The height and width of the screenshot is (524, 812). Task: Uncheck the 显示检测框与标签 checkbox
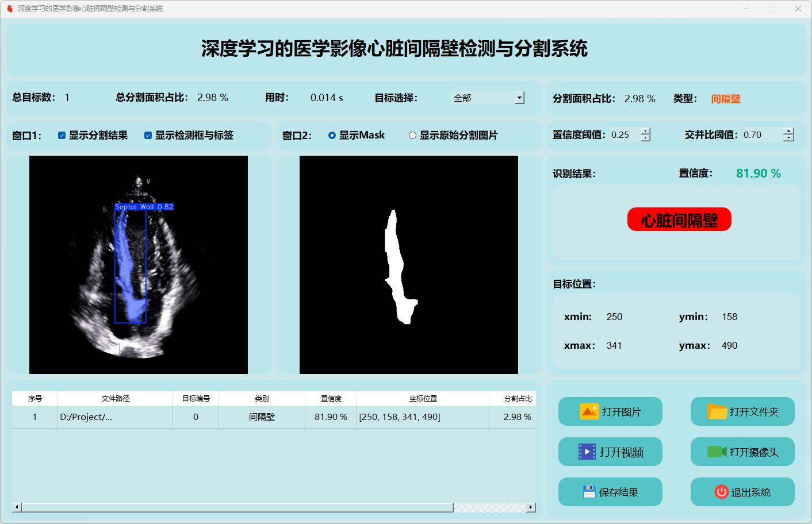(x=148, y=136)
